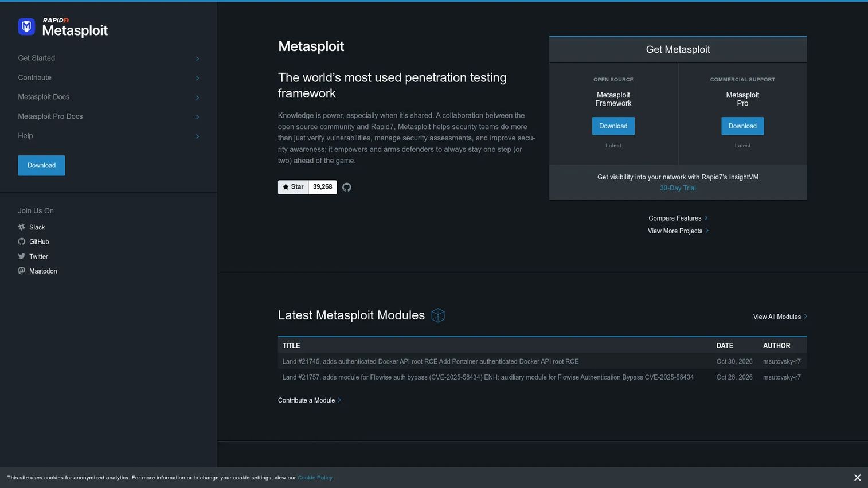
Task: Open the Land #21757 Flowise auth bypass row
Action: click(542, 377)
